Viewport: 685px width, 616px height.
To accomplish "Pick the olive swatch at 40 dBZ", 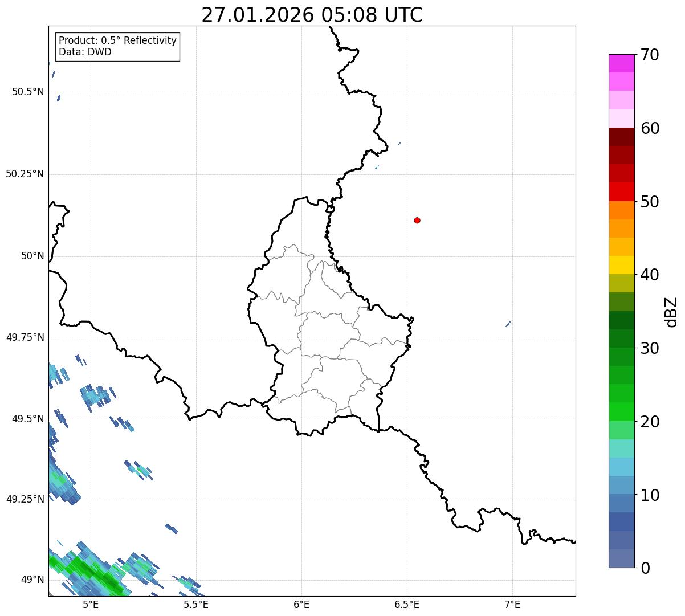I will 621,283.
